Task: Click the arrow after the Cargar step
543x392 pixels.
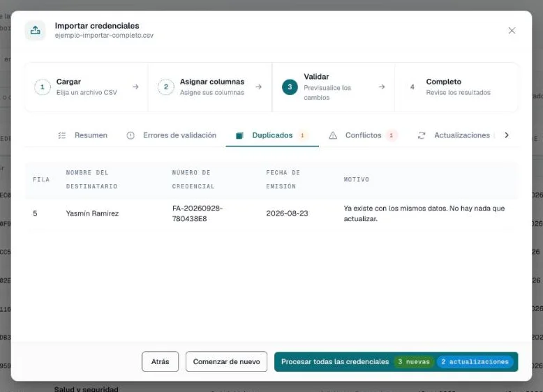Action: (x=135, y=87)
